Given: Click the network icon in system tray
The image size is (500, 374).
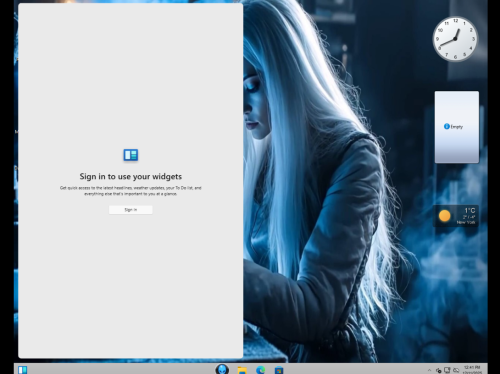Looking at the screenshot, I should click(447, 370).
